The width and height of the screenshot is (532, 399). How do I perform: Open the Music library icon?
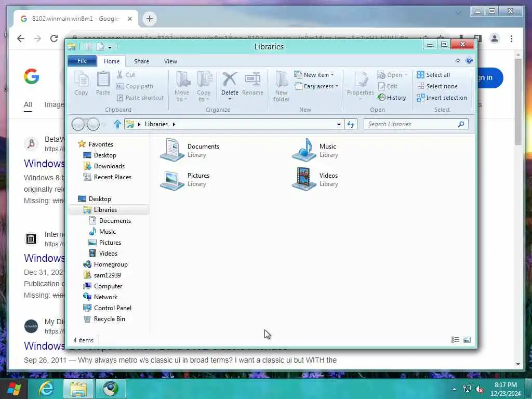pyautogui.click(x=304, y=150)
